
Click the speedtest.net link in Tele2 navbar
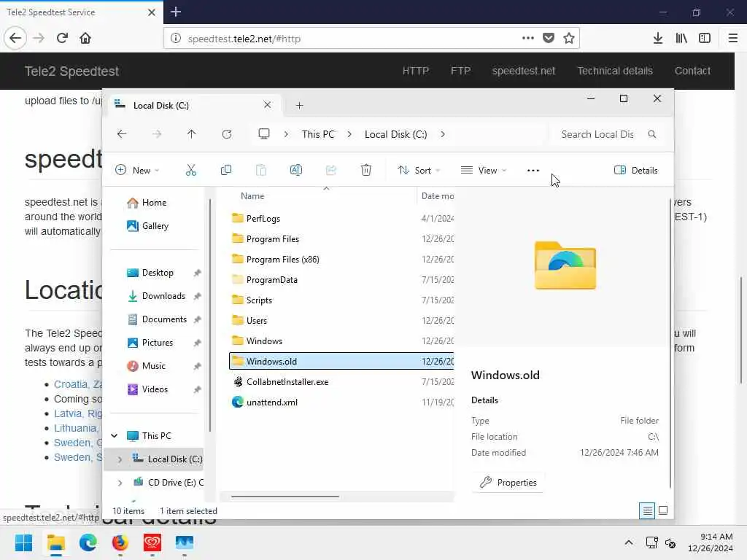[523, 71]
